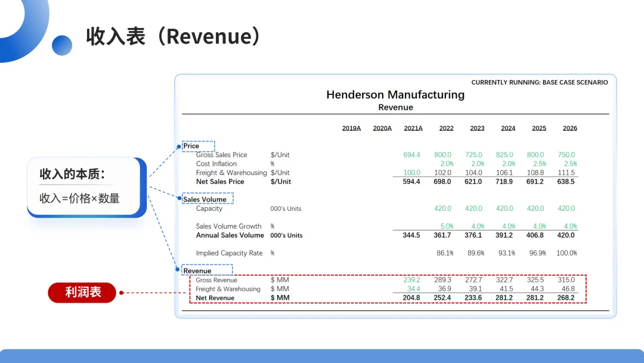644x363 pixels.
Task: Click the Revenue subtitle under Henderson Manufacturing
Action: pos(395,107)
